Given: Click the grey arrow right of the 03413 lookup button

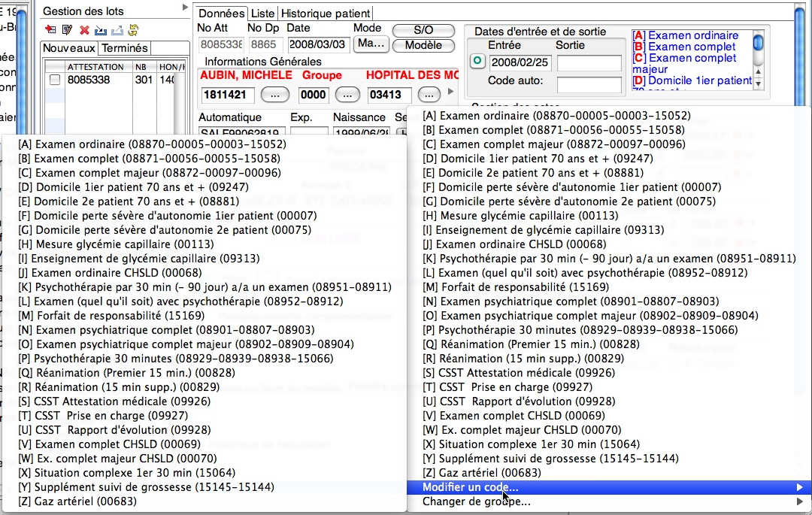Looking at the screenshot, I should pos(450,92).
